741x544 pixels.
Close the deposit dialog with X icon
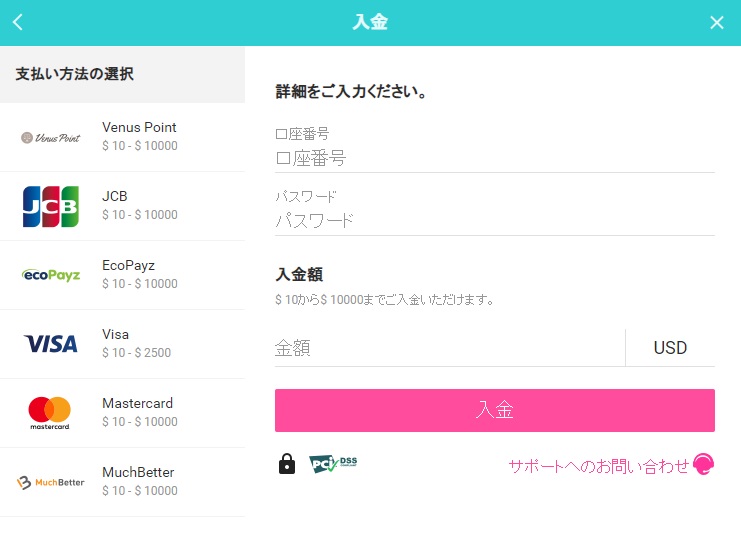coord(716,22)
